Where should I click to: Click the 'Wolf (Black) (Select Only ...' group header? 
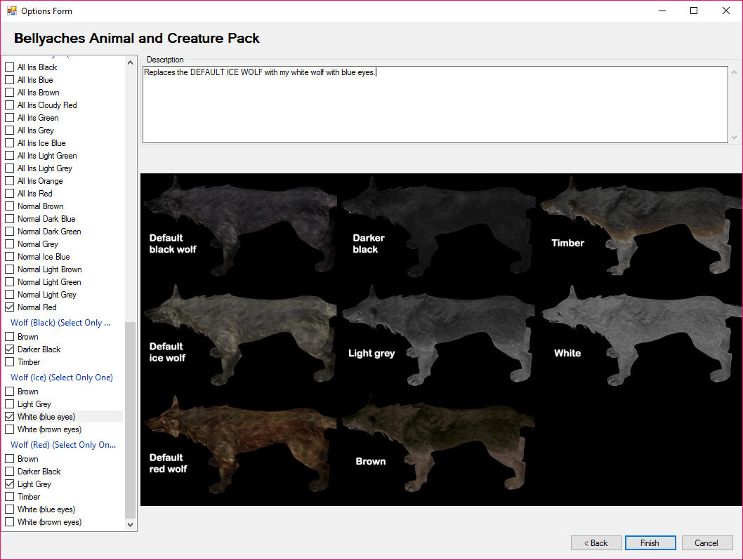pyautogui.click(x=60, y=322)
